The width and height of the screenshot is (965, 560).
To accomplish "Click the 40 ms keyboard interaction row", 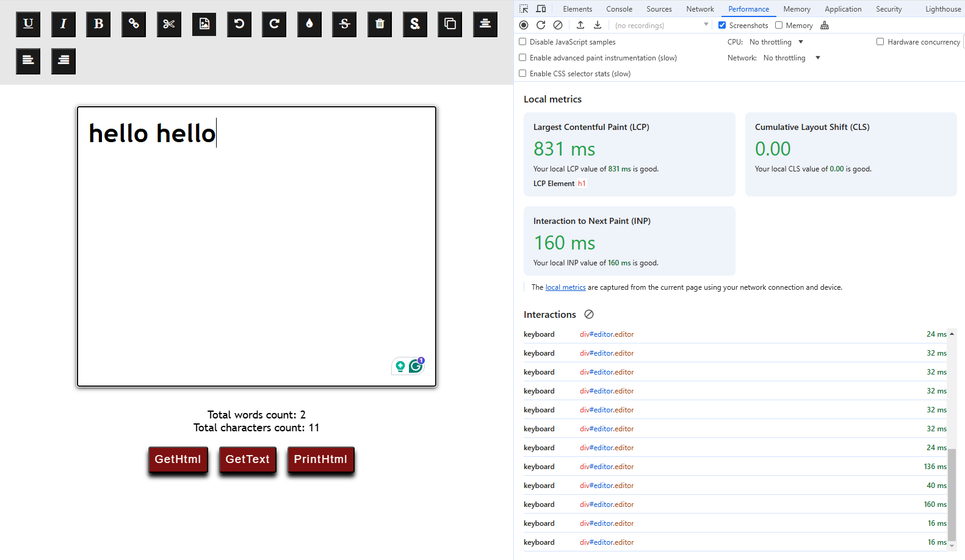I will [x=735, y=486].
